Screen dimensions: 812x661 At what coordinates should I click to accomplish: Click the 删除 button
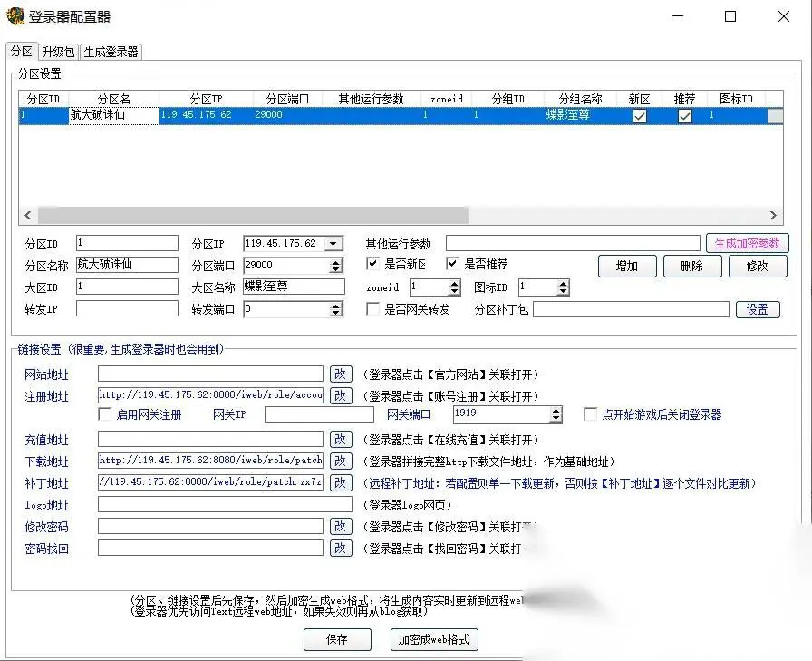coord(691,267)
